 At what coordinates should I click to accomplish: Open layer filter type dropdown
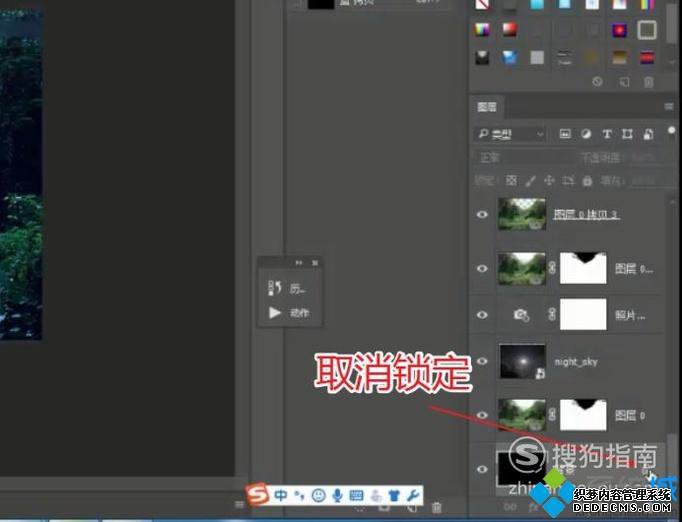point(510,134)
